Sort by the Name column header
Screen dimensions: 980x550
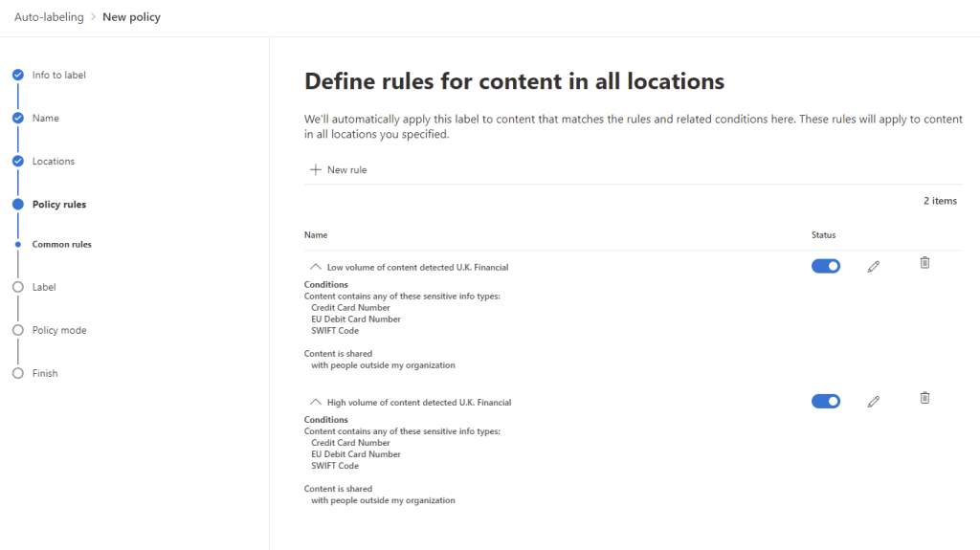point(316,234)
